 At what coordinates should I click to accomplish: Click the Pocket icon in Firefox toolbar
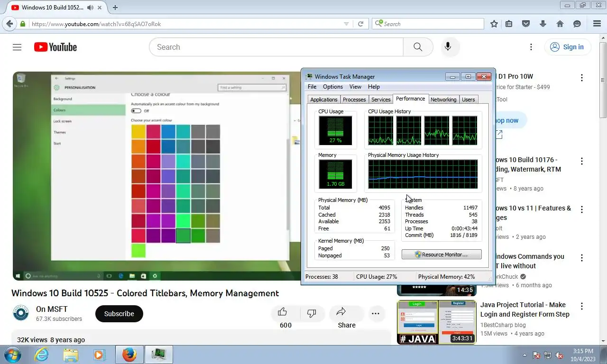click(526, 24)
